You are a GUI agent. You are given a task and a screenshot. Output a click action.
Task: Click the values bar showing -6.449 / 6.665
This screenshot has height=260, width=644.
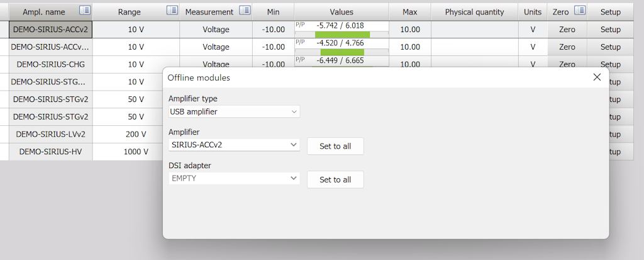pos(341,62)
